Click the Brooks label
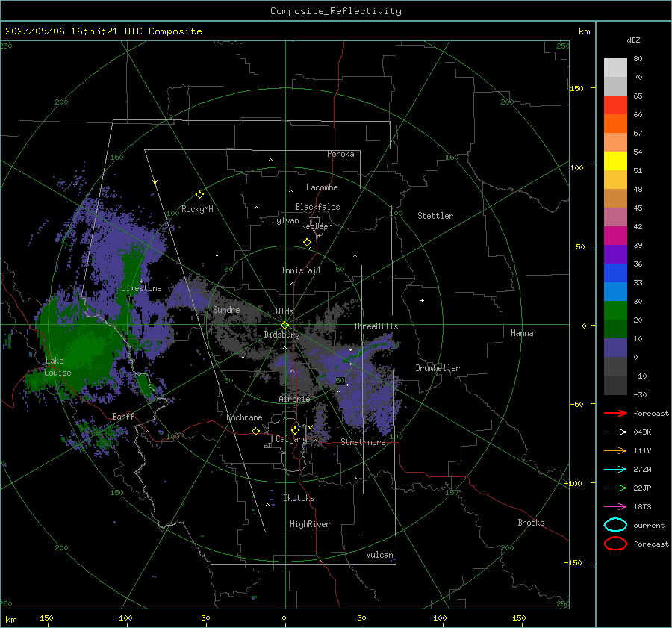Viewport: 672px width, 628px height. [531, 523]
